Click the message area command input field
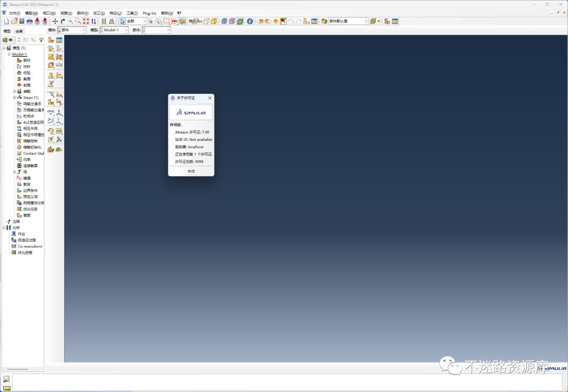This screenshot has width=568, height=392. point(287,382)
